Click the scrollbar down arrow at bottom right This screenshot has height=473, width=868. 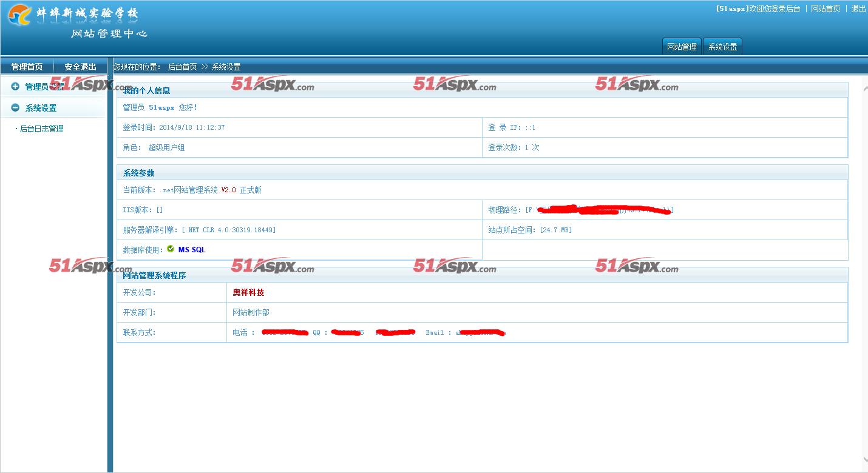click(864, 460)
